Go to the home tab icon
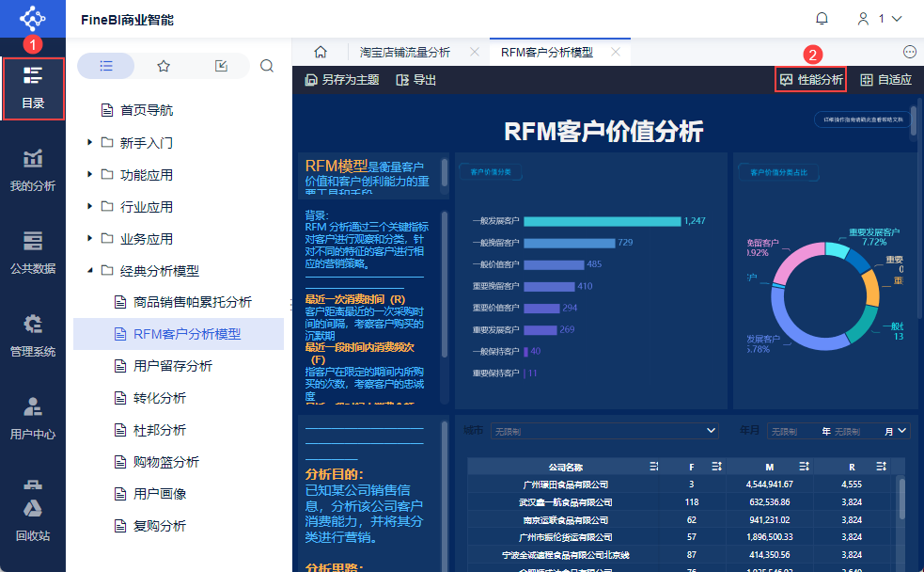The image size is (924, 572). click(321, 52)
